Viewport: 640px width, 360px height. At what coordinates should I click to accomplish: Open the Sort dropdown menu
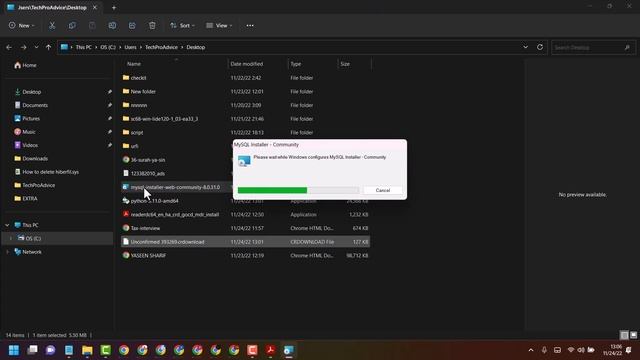182,25
